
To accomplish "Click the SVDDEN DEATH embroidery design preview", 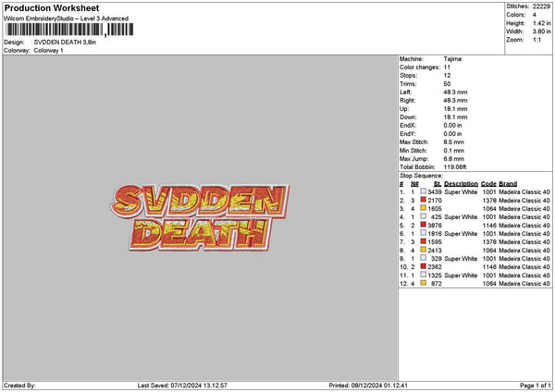I will (x=200, y=218).
